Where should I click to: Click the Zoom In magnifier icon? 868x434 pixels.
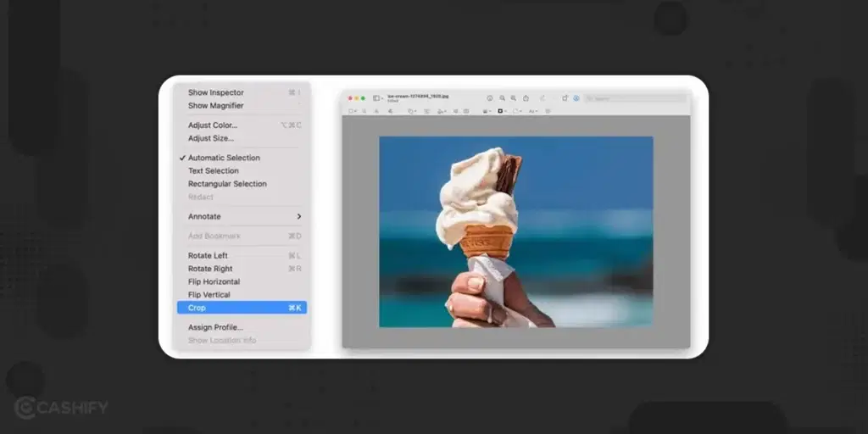click(x=513, y=98)
